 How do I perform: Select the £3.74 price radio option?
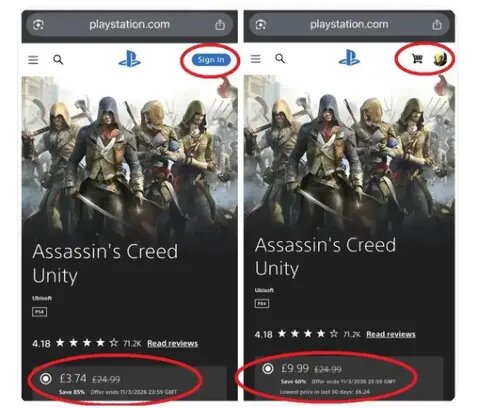(46, 379)
